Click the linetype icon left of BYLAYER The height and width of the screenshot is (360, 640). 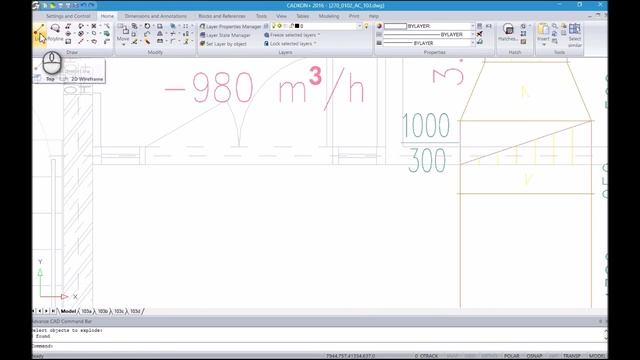pyautogui.click(x=379, y=35)
